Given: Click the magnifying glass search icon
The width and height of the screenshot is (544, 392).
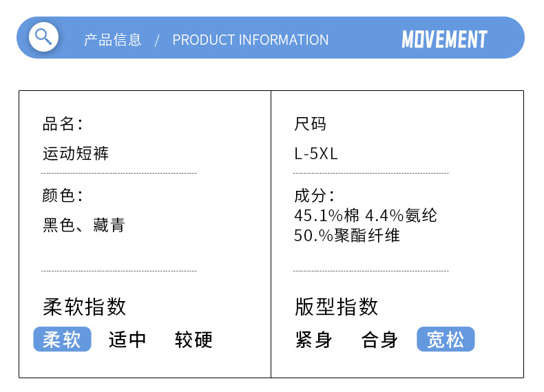Looking at the screenshot, I should point(43,37).
